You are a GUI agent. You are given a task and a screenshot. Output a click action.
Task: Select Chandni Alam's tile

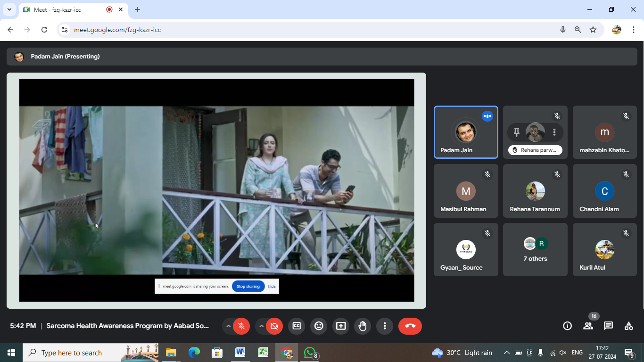pos(604,191)
